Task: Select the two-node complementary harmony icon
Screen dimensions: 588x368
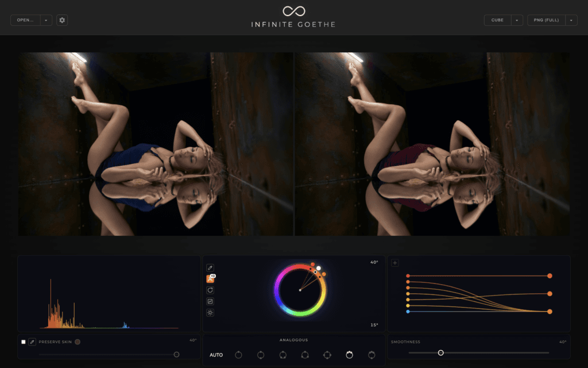Action: [261, 354]
